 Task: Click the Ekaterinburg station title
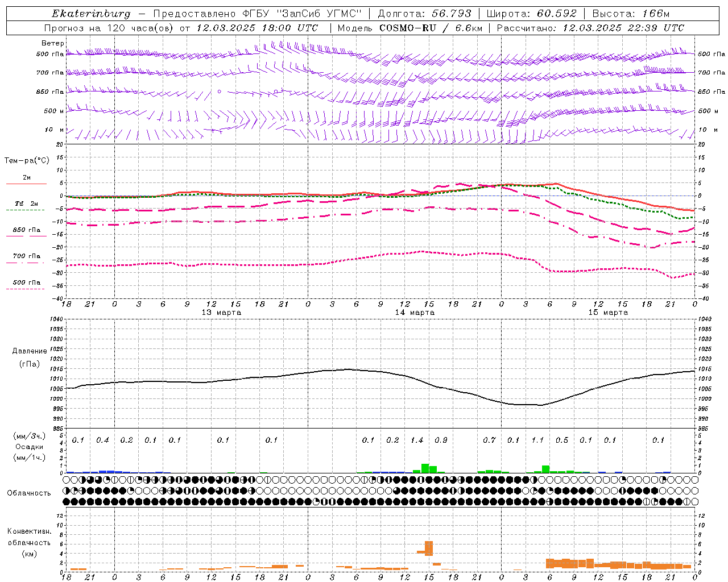point(91,14)
